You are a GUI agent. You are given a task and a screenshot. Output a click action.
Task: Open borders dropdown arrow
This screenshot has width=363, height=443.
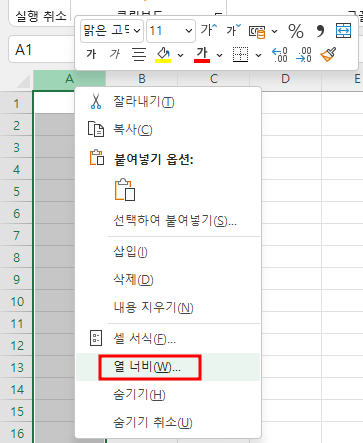258,55
